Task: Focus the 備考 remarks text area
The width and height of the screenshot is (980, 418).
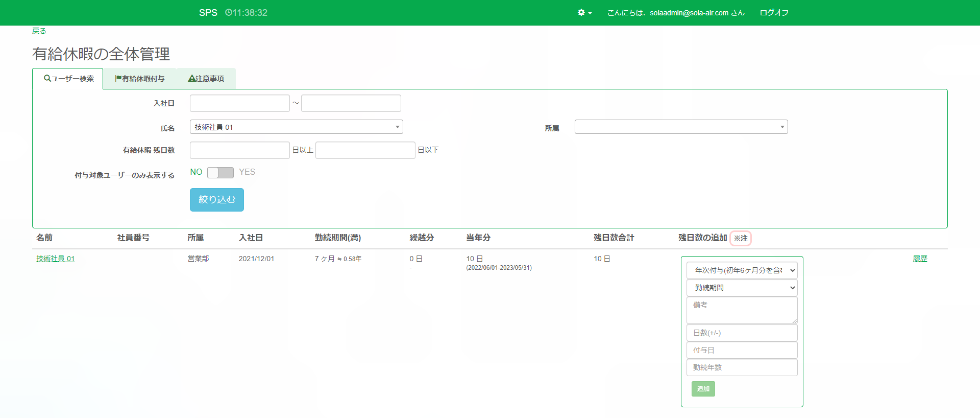Action: point(742,310)
